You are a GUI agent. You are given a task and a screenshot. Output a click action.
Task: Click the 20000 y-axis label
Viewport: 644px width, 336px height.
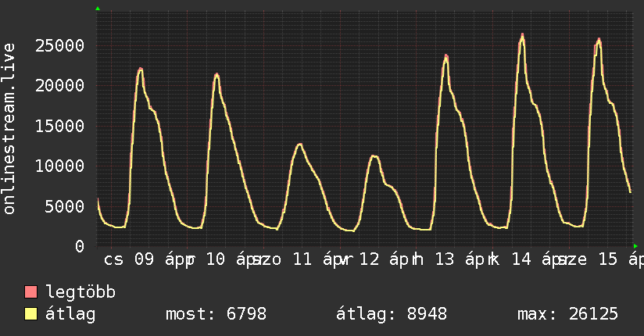60,85
